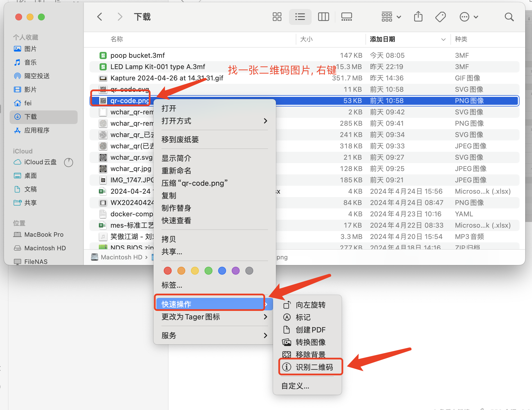The width and height of the screenshot is (532, 410).
Task: Choose 显示简介 from context menu
Action: coord(214,158)
